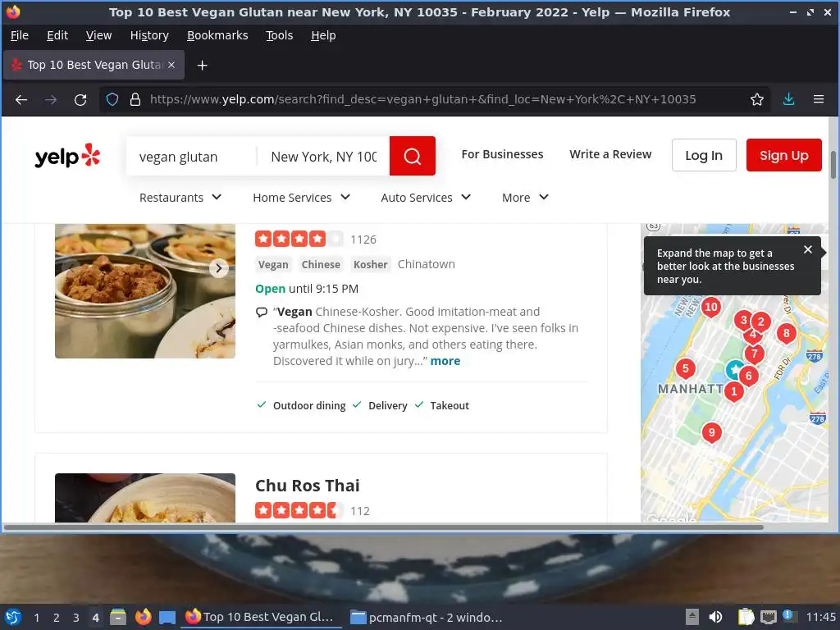Open the Chu Ros Thai listing
This screenshot has width=840, height=630.
click(x=307, y=486)
